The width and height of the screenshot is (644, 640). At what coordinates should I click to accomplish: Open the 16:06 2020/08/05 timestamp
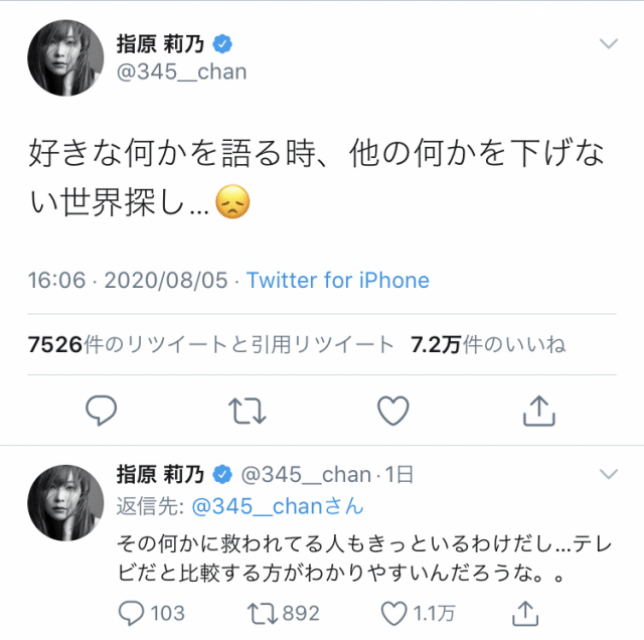128,280
